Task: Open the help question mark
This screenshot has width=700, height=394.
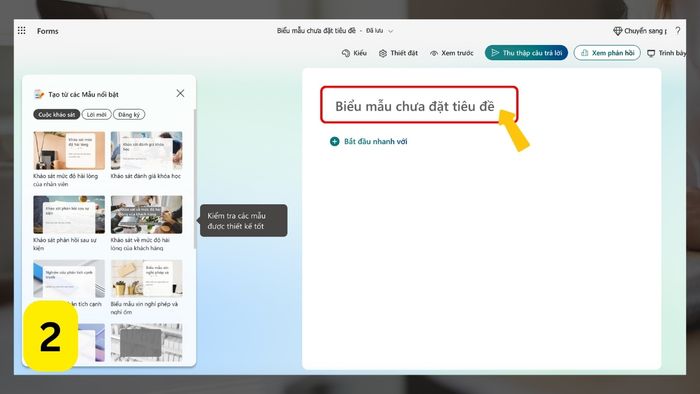Action: [x=678, y=30]
